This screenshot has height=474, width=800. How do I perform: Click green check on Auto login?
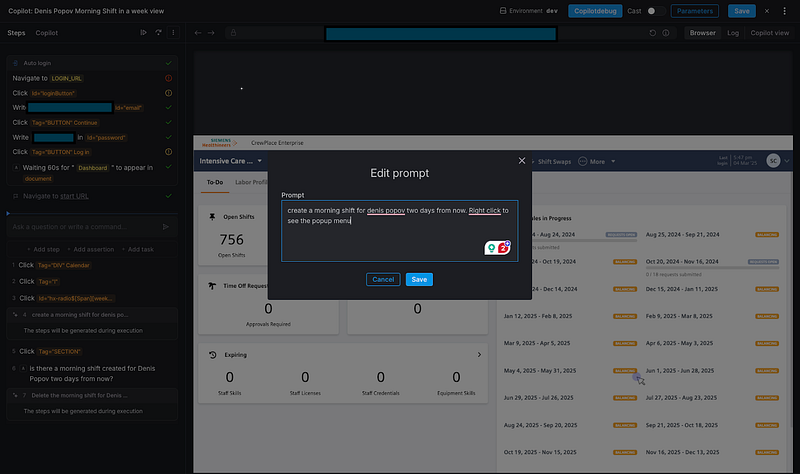[168, 63]
